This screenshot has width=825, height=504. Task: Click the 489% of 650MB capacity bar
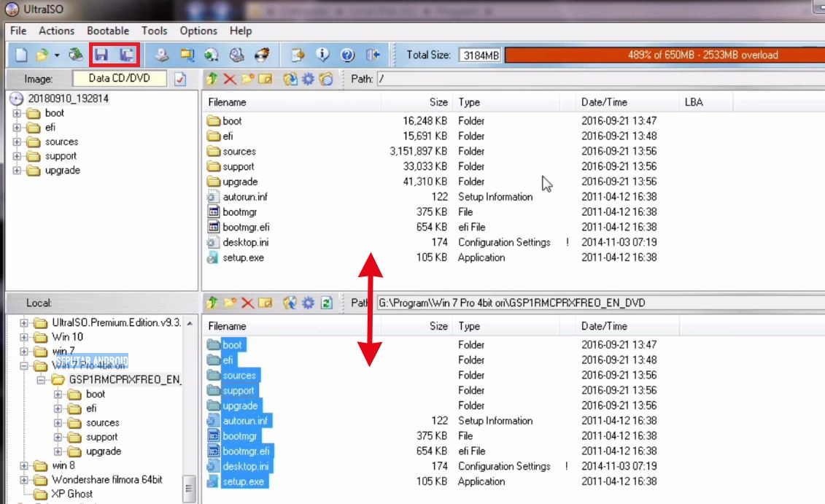point(665,55)
